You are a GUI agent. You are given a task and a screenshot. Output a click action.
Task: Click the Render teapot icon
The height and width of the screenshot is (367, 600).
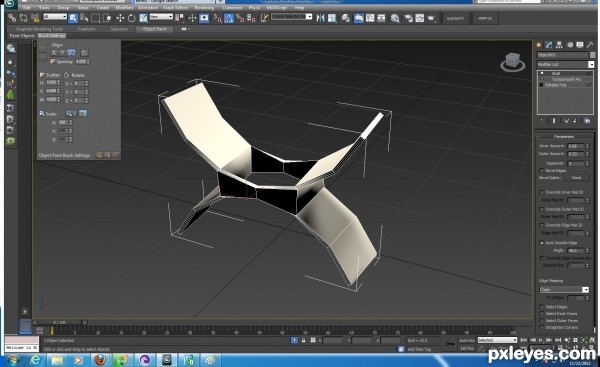pos(431,18)
